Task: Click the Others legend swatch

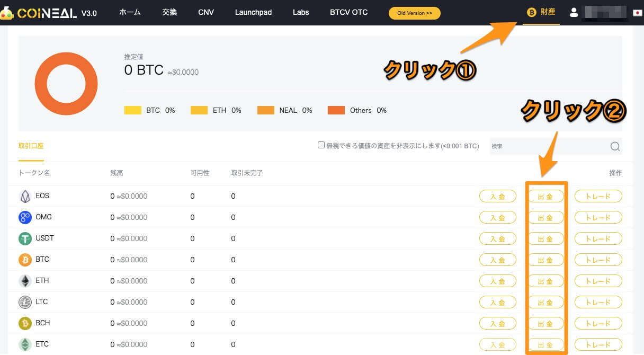Action: 336,110
